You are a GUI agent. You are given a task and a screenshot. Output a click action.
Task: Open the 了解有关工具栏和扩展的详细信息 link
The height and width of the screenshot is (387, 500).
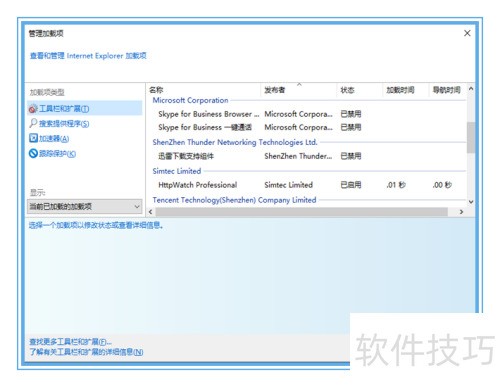86,352
